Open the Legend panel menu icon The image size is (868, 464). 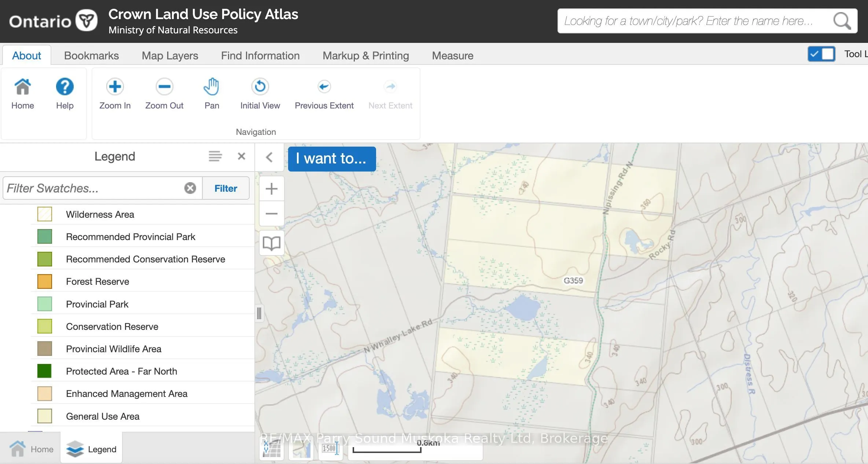(x=215, y=156)
